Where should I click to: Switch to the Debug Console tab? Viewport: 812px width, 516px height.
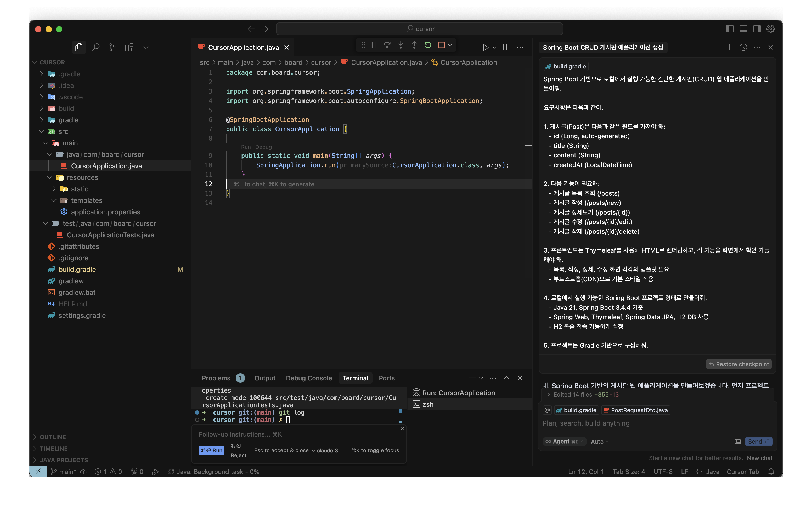click(x=308, y=378)
